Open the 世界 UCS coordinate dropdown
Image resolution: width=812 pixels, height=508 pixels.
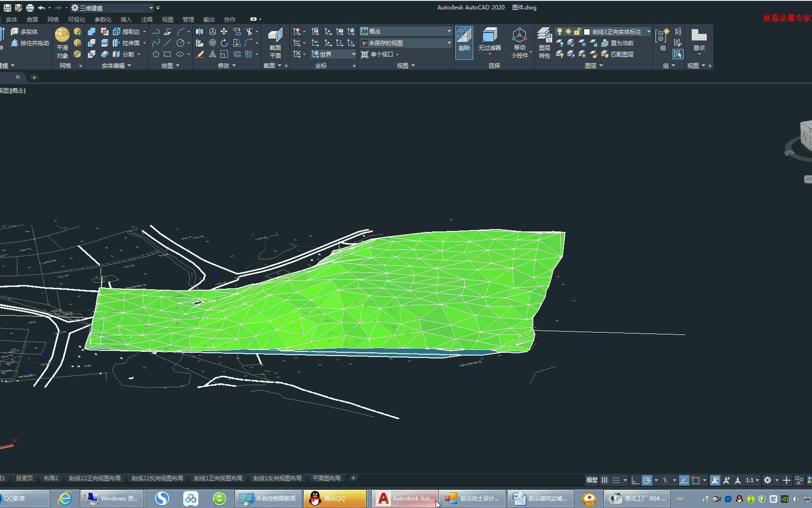333,54
